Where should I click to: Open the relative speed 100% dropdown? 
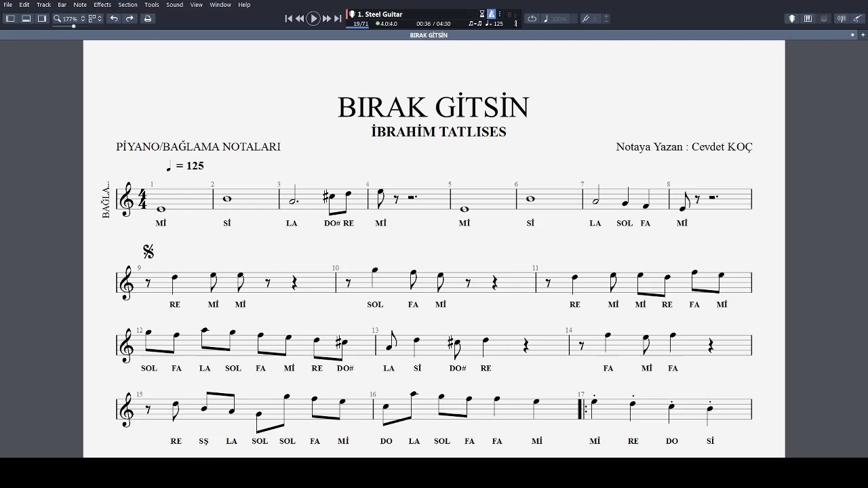[x=559, y=19]
